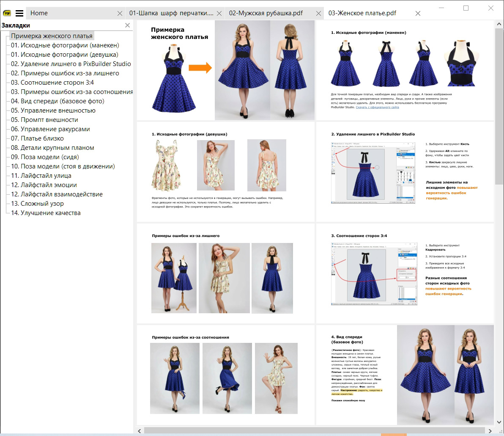Viewport: 504px width, 436px height.
Task: Open bookmark 06. Управление ракурсами
Action: (x=50, y=129)
